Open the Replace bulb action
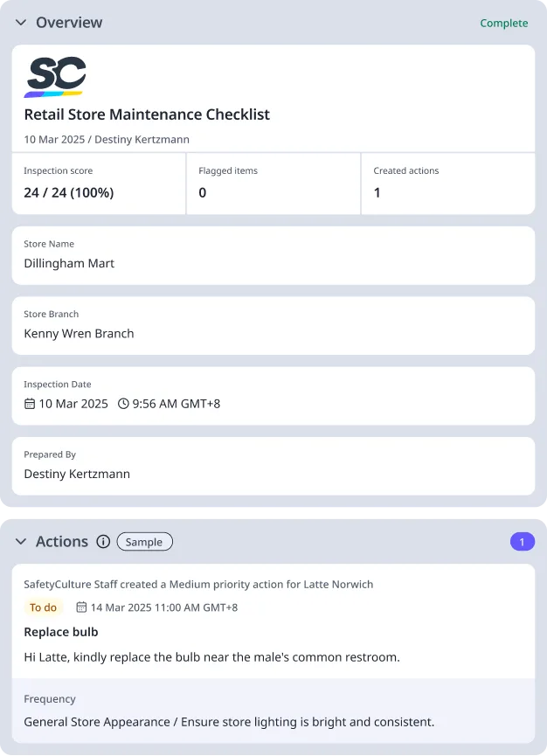 pos(60,632)
